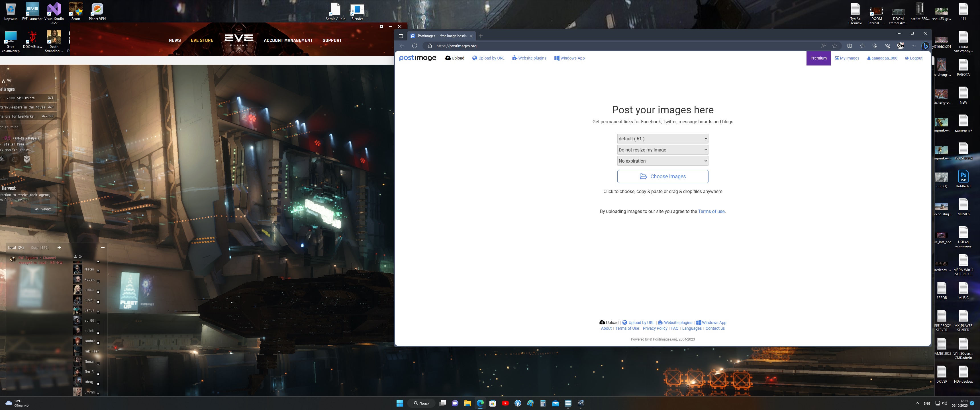Open the Terms of use link
The width and height of the screenshot is (980, 410).
(711, 212)
